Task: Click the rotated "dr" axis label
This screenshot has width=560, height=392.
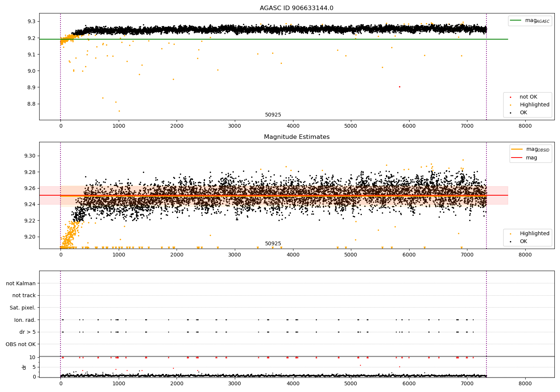Action: 24,367
